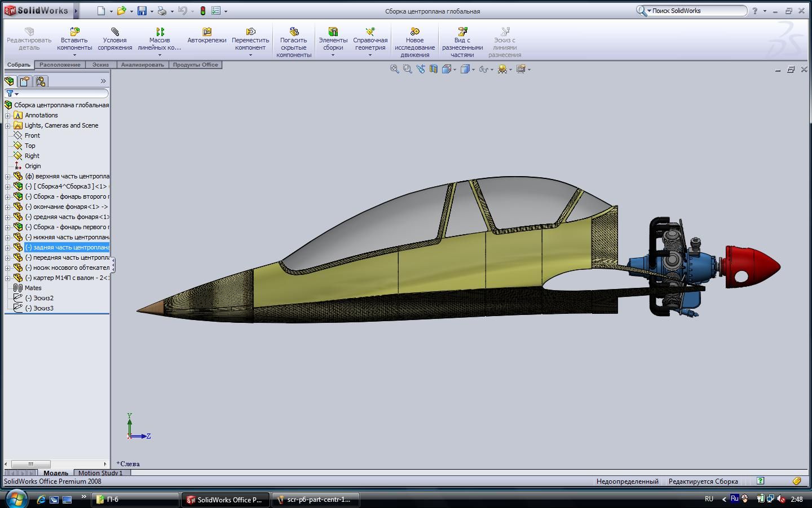The height and width of the screenshot is (508, 812).
Task: Select the Right plane in feature tree
Action: (32, 156)
